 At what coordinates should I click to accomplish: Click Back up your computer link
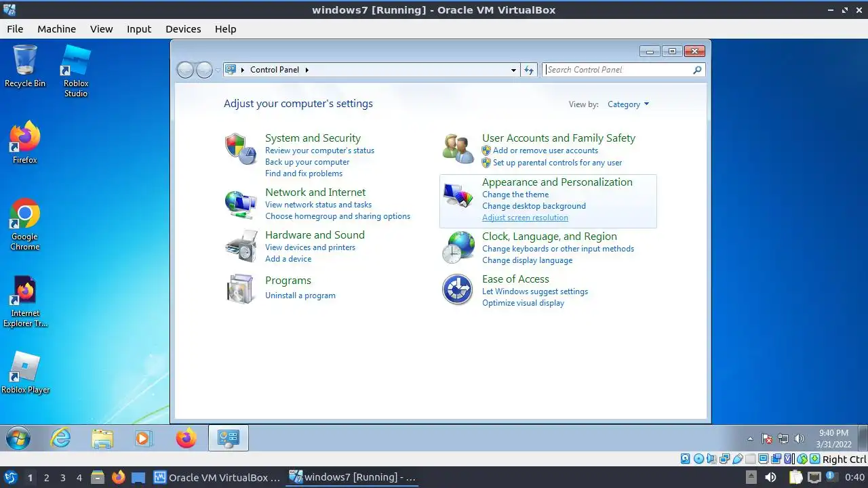click(307, 162)
